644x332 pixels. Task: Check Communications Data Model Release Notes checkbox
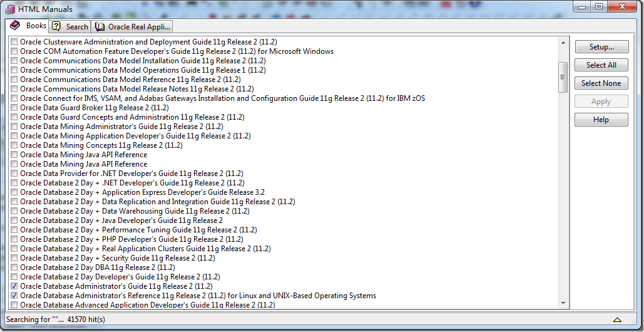[x=14, y=89]
